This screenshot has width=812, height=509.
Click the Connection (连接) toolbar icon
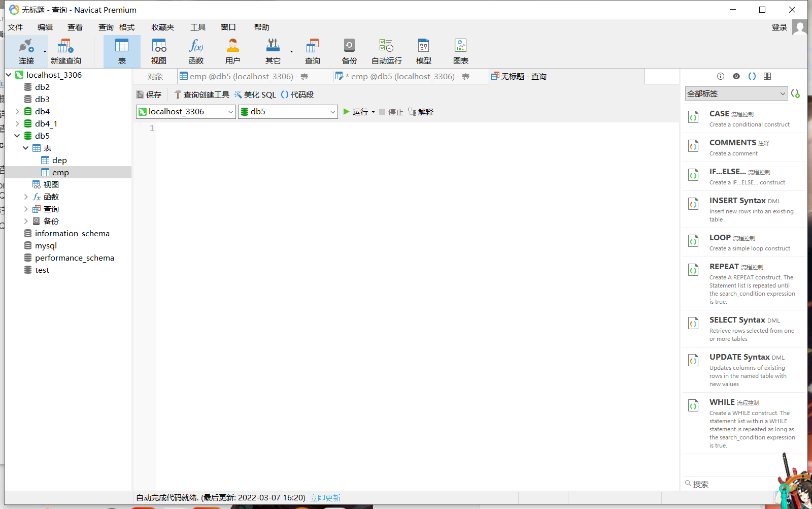pyautogui.click(x=26, y=51)
